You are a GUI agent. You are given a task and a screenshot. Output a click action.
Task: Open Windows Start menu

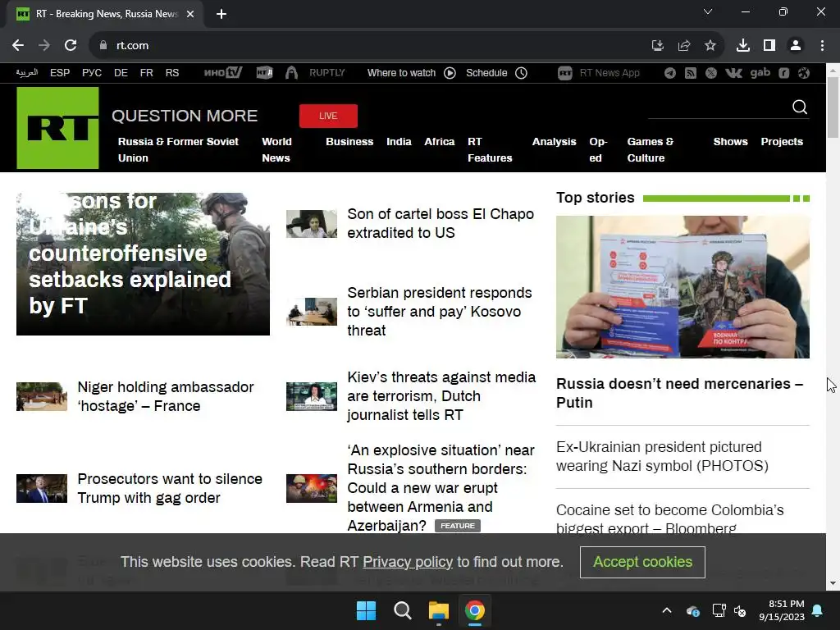[x=367, y=610]
